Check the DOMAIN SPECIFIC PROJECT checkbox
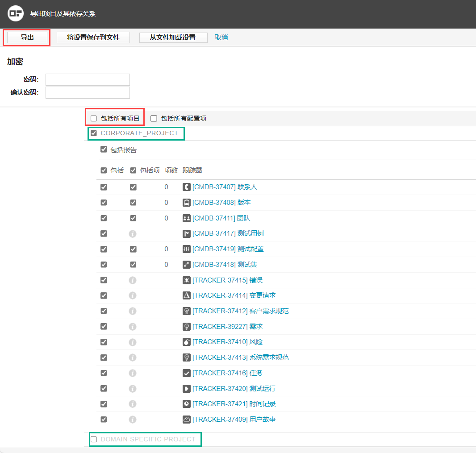476x453 pixels. [x=94, y=439]
